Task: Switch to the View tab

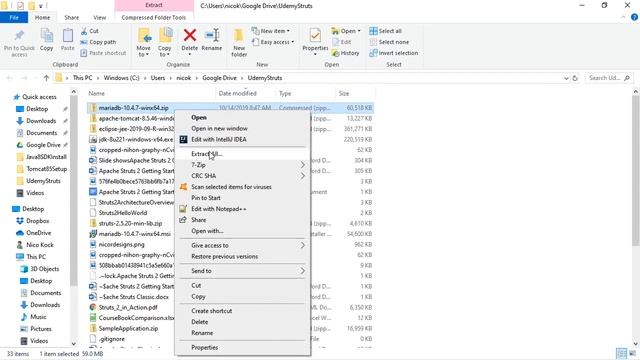Action: (100, 18)
